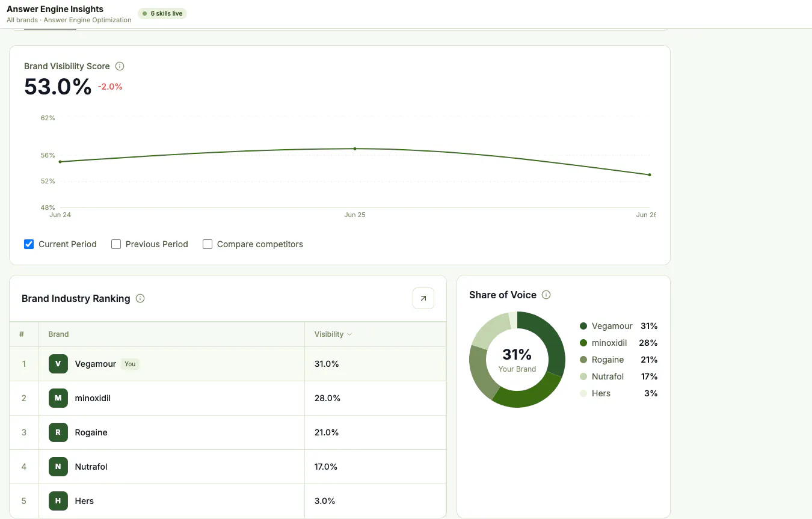Click rank number 1 in ranking table
Viewport: 812px width, 519px height.
24,364
